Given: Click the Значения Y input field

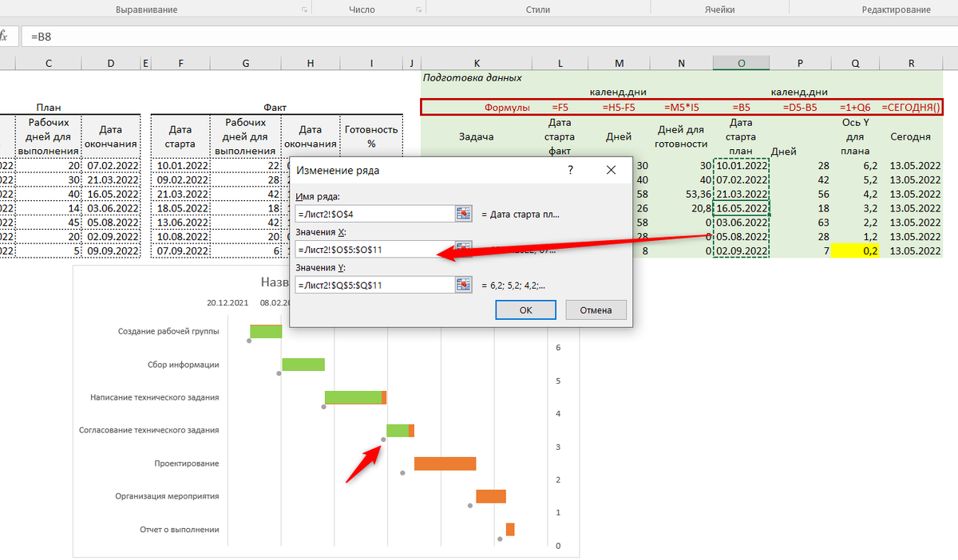Looking at the screenshot, I should (374, 285).
